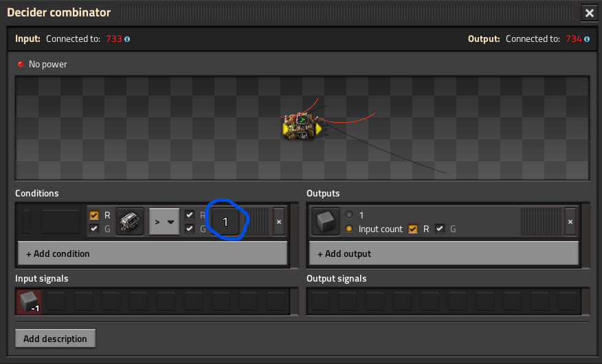
Task: Click the cube signal in Input signals
Action: point(29,302)
